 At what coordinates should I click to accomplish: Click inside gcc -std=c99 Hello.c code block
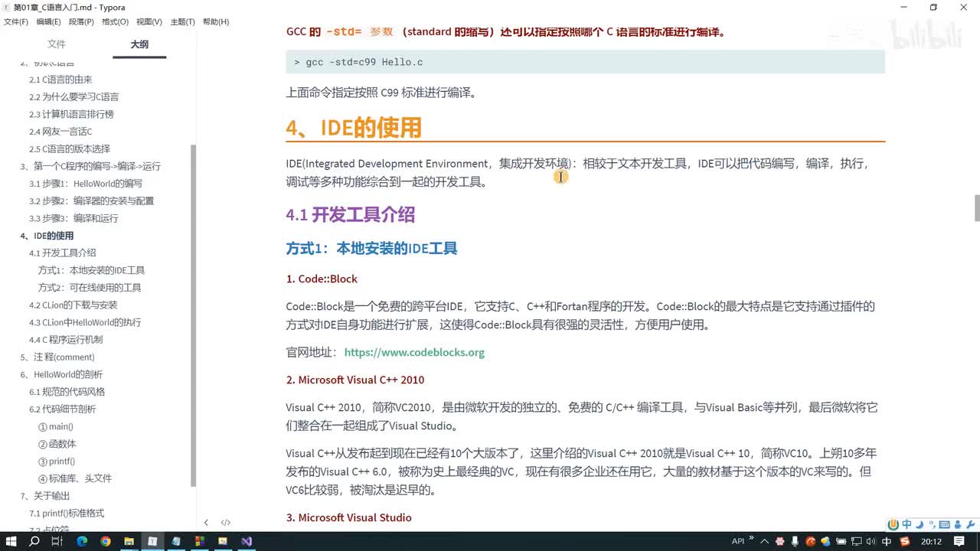(x=585, y=62)
